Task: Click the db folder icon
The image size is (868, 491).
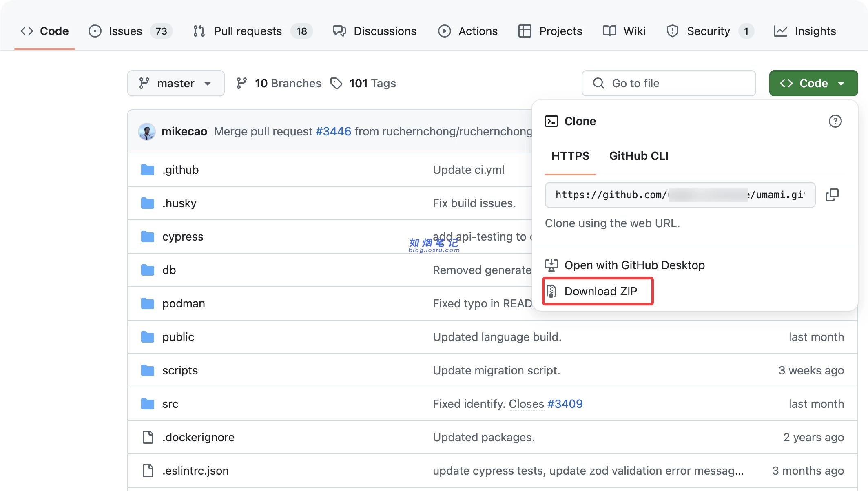Action: tap(148, 270)
